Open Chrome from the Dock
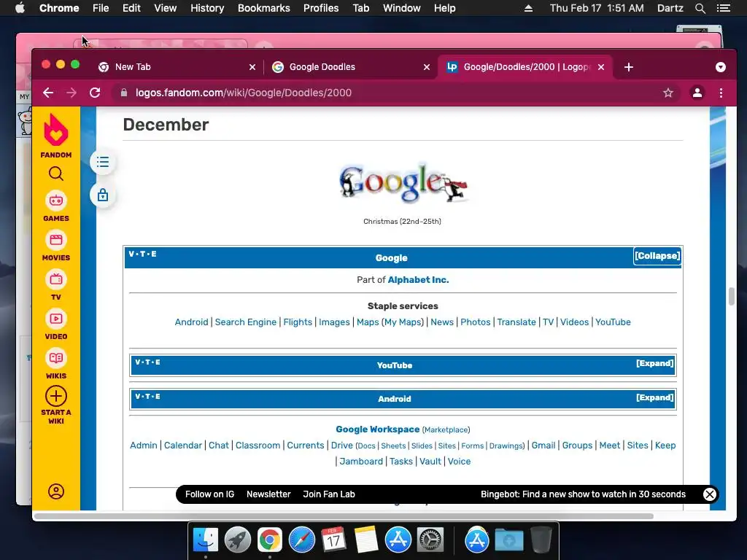 click(x=270, y=540)
